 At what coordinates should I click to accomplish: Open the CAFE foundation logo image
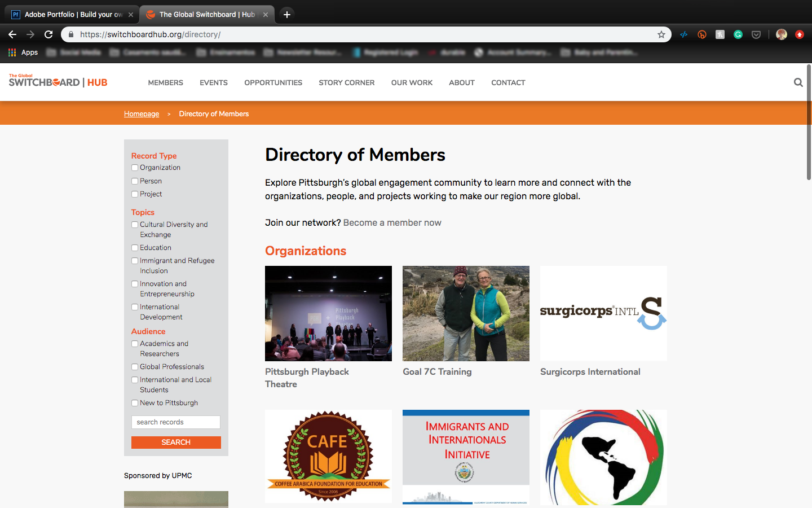pyautogui.click(x=328, y=457)
